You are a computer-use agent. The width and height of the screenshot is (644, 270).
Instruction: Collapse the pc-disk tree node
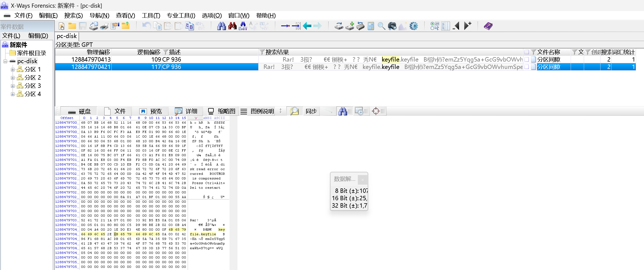pyautogui.click(x=5, y=61)
